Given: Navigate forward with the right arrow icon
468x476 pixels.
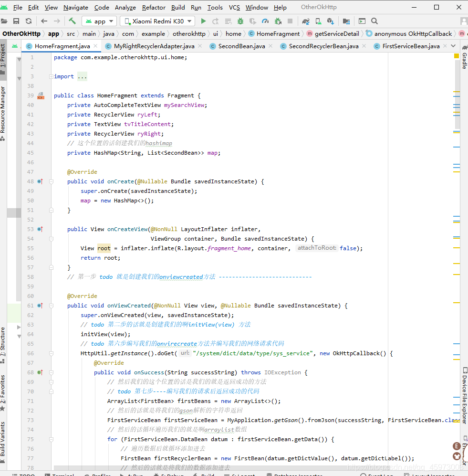Looking at the screenshot, I should click(57, 21).
